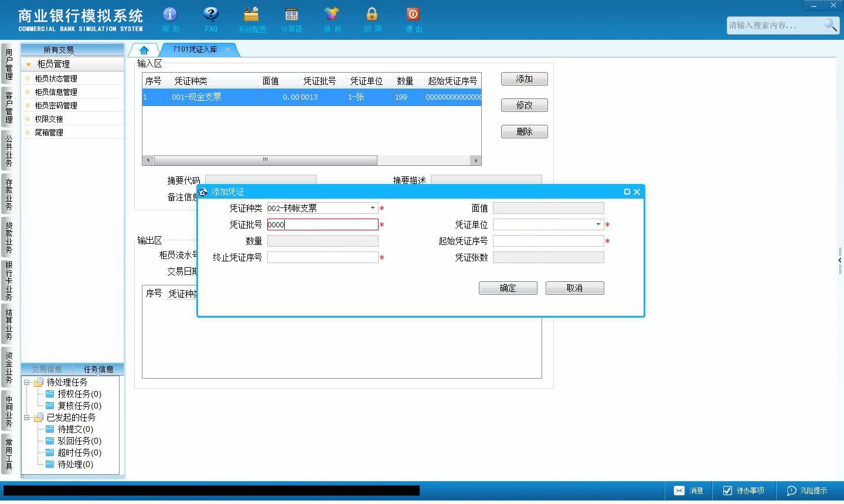Open 客户管理 side tab
This screenshot has width=844, height=504.
(9, 107)
